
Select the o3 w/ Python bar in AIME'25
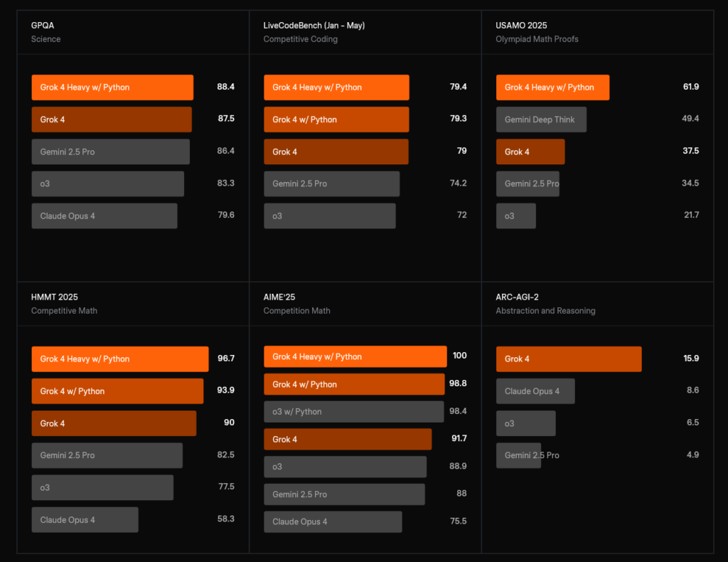[x=353, y=412]
